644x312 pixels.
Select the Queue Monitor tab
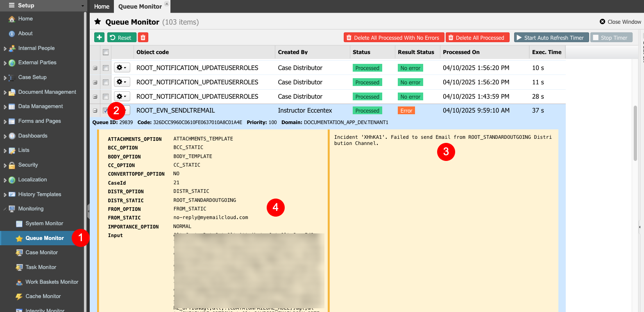tap(140, 7)
